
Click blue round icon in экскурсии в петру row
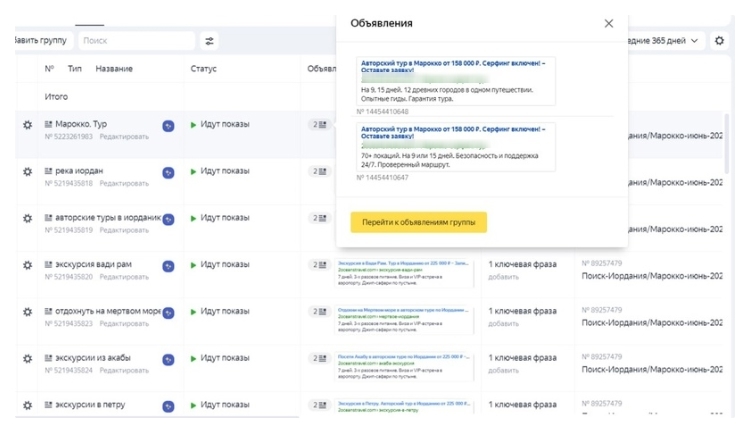168,406
